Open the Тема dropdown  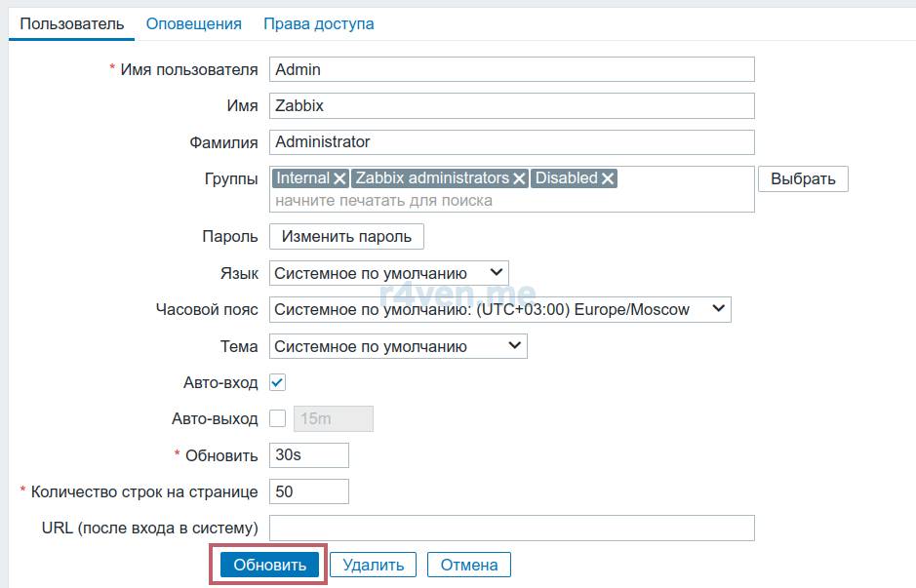pyautogui.click(x=397, y=346)
